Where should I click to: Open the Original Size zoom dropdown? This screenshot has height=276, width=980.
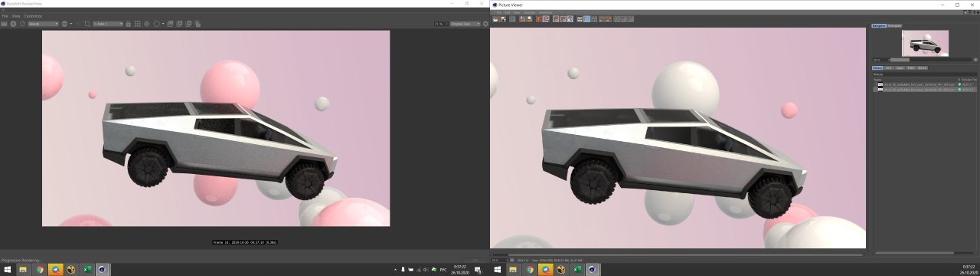click(465, 24)
